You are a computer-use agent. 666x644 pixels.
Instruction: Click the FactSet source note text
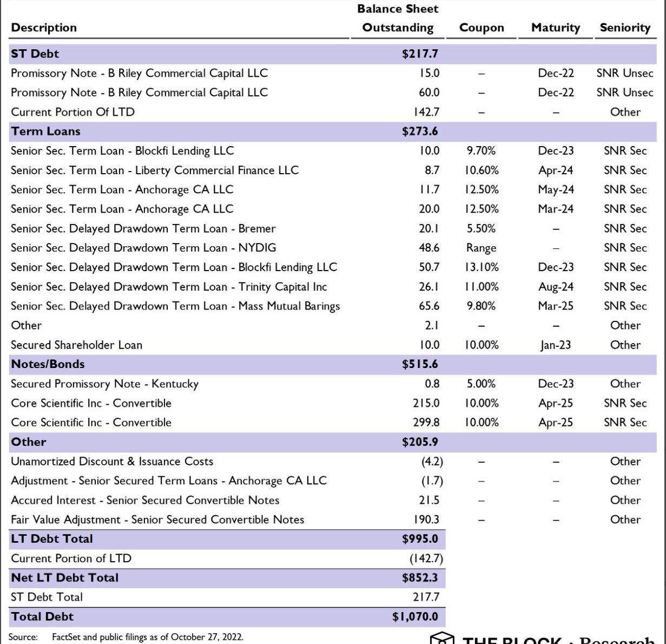pyautogui.click(x=147, y=637)
